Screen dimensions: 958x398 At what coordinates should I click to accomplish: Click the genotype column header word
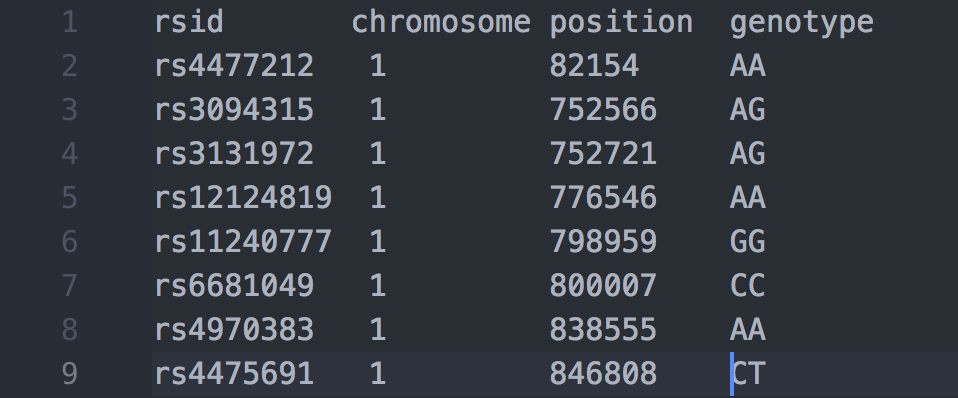tap(802, 24)
